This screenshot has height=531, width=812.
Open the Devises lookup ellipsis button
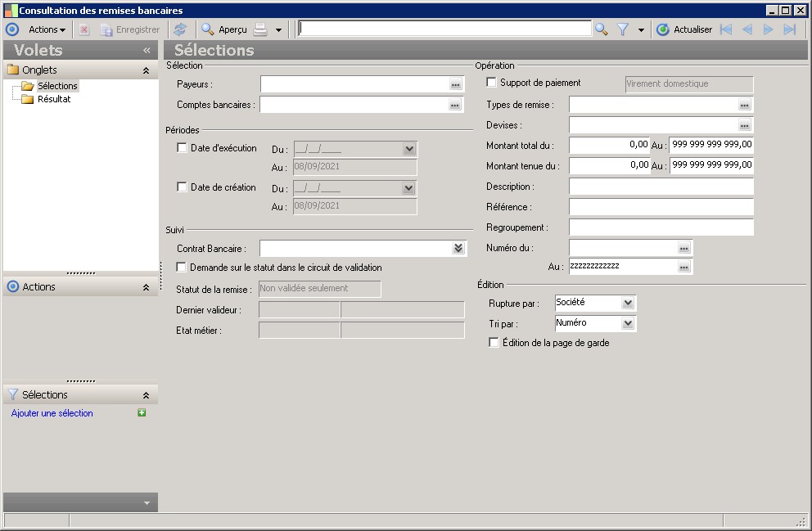(745, 125)
